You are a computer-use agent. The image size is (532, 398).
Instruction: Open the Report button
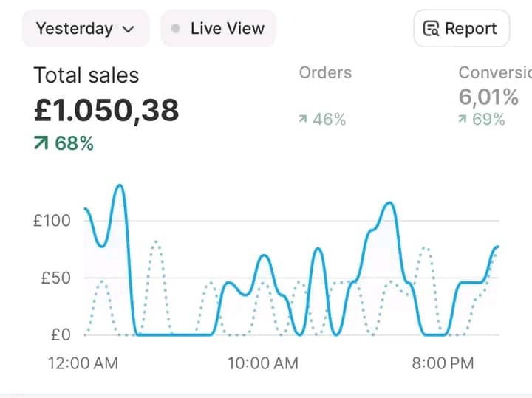click(461, 29)
